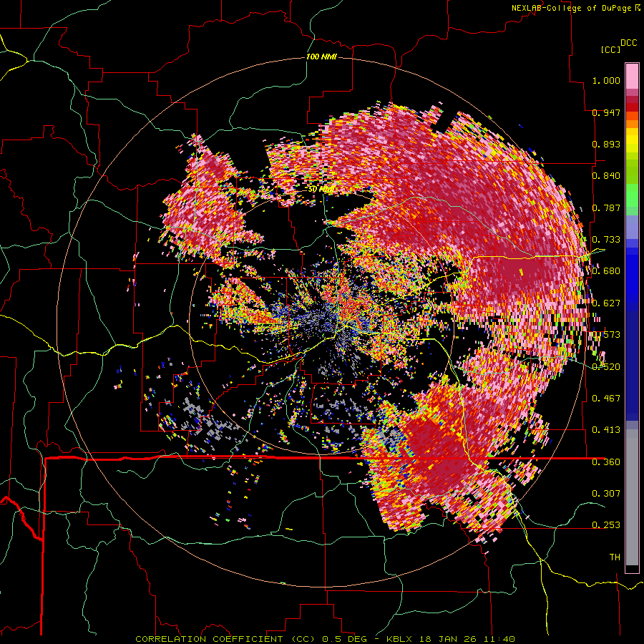
Task: Click the 0.680 scale value
Action: click(606, 271)
